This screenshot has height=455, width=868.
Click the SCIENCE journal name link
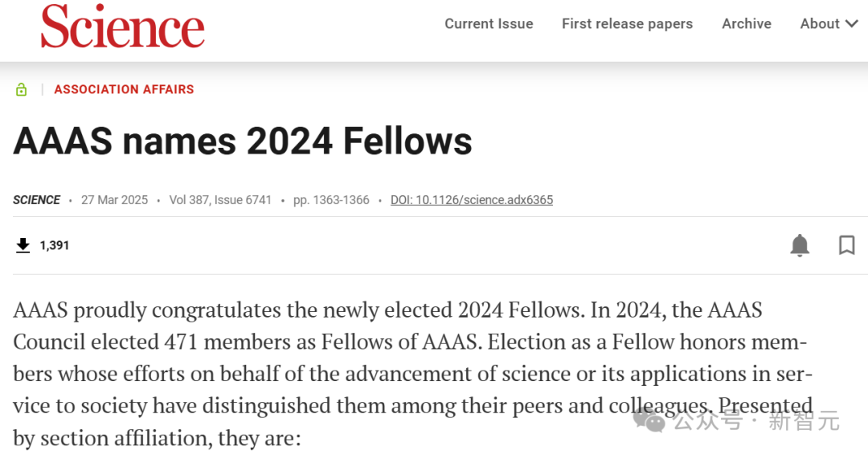click(36, 200)
